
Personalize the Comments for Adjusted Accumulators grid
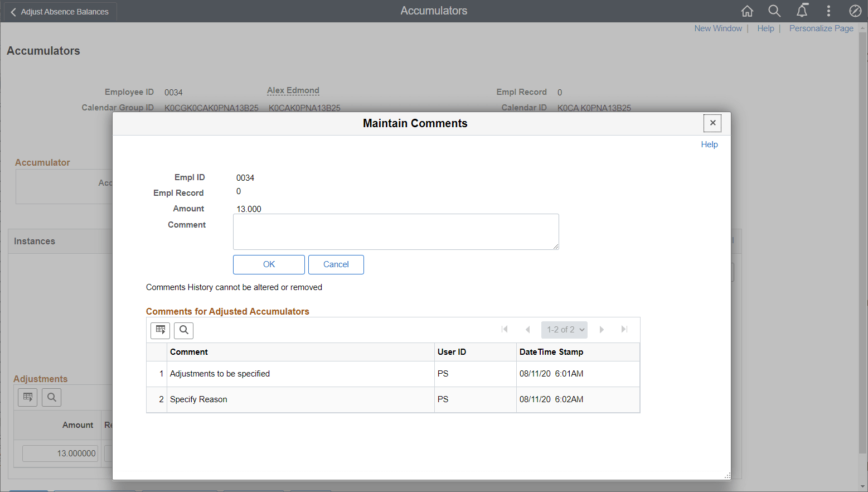[x=160, y=330]
